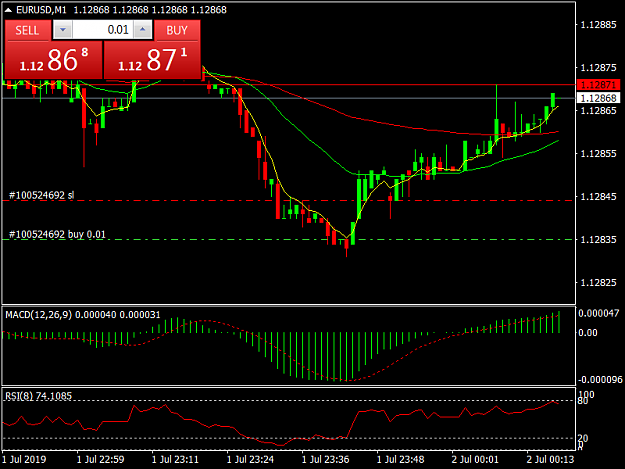Click the 1.12885 price scale label
Screen dimensions: 625x469
click(x=598, y=25)
